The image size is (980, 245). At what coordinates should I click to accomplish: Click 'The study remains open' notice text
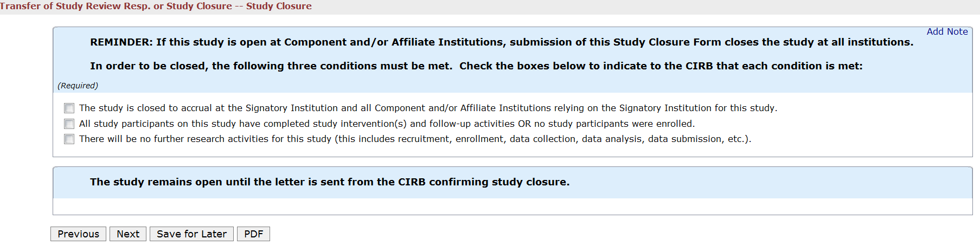330,182
